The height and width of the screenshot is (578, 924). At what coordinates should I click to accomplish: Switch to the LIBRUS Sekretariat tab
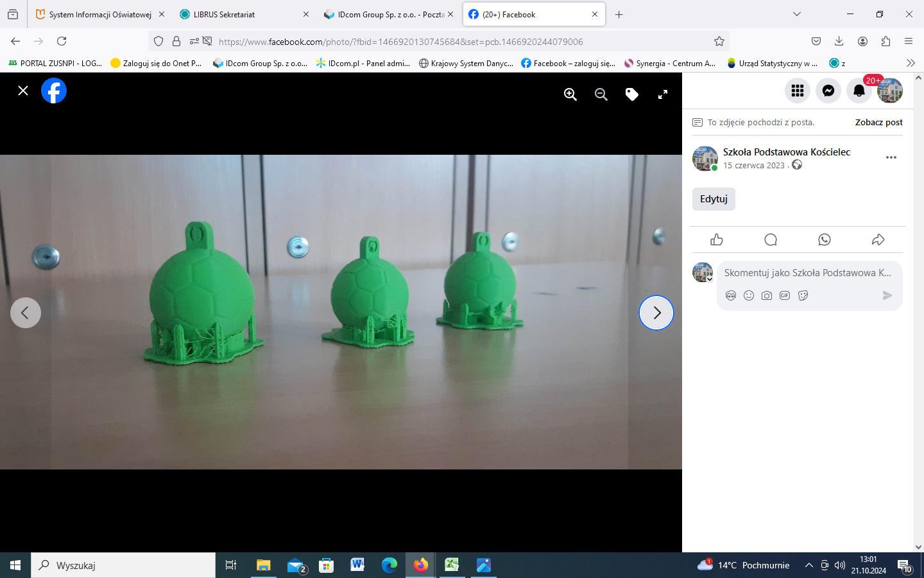(x=224, y=14)
